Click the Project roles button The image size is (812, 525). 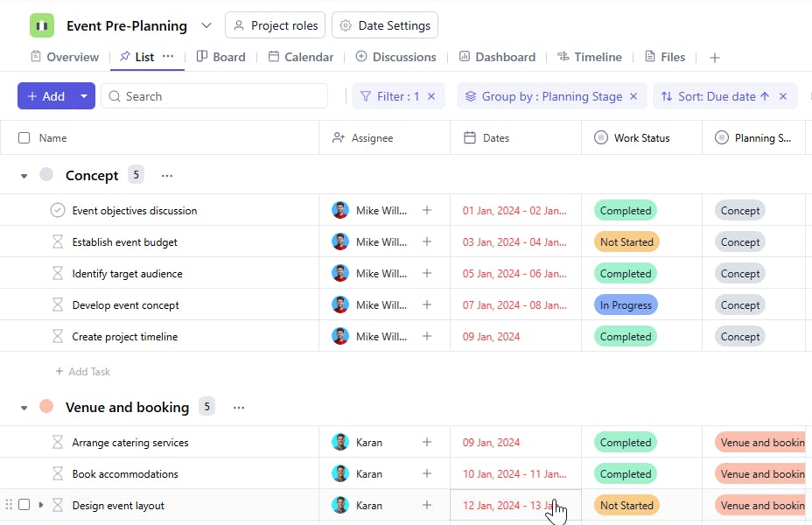coord(275,25)
